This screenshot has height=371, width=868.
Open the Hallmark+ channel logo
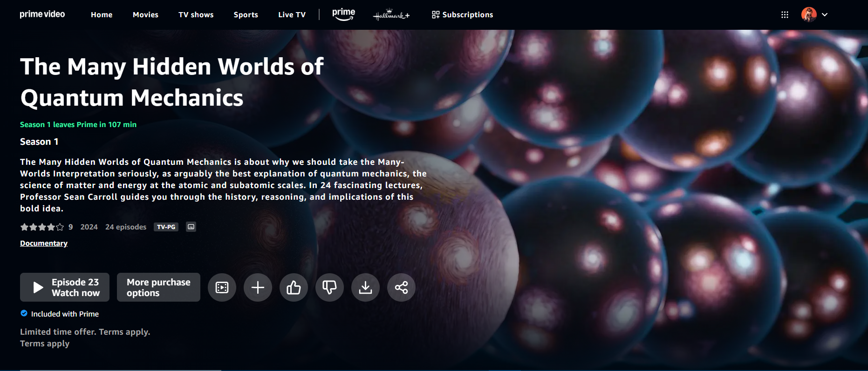pos(391,15)
